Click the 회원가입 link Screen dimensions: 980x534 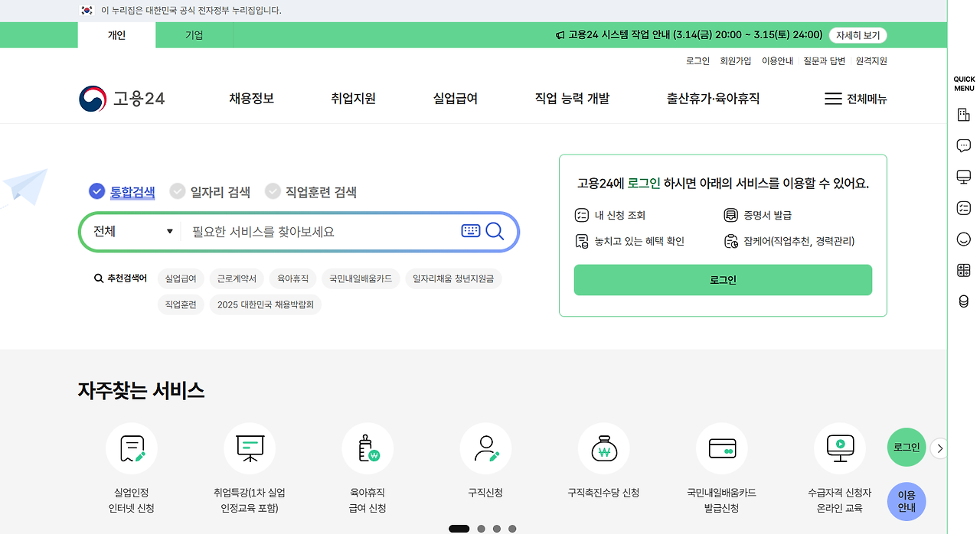coord(736,61)
